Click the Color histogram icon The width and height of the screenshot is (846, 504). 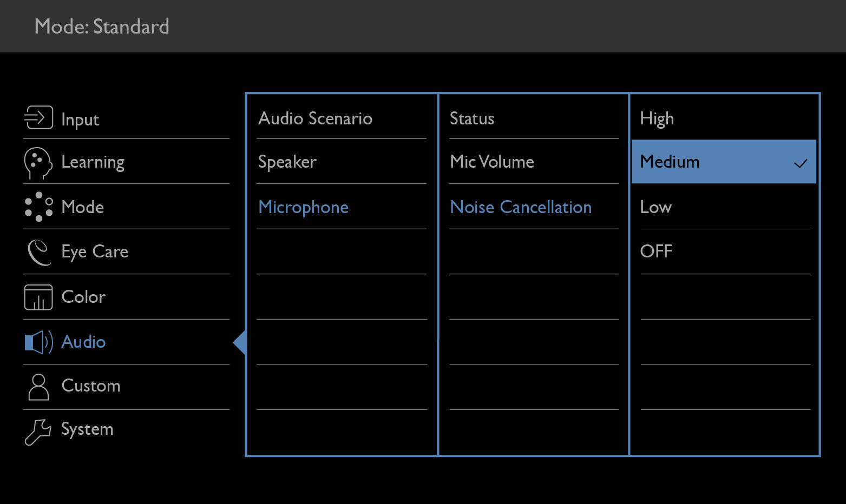click(x=38, y=297)
